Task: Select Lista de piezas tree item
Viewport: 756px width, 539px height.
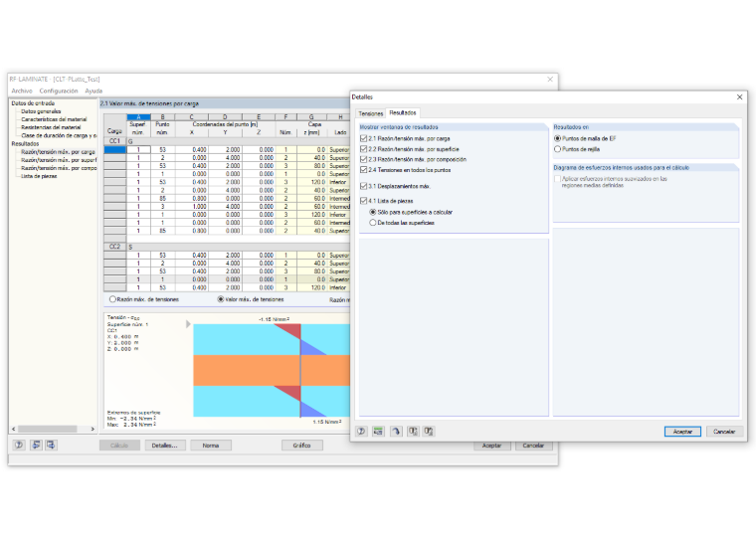Action: (39, 176)
